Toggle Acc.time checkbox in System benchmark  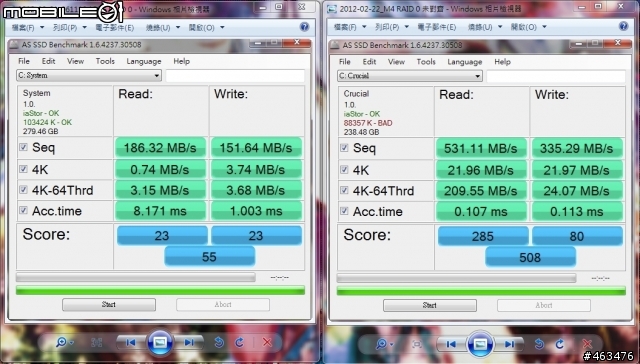(23, 211)
